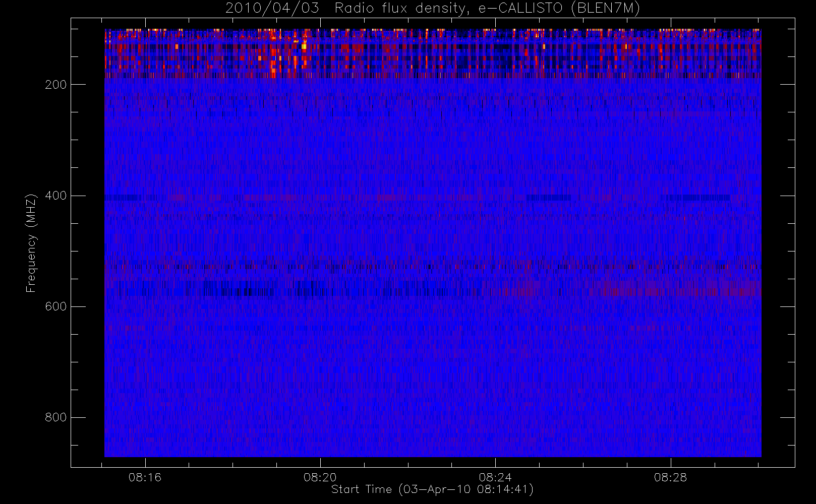The width and height of the screenshot is (816, 504).
Task: Click the 800 frequency tick label
Action: 56,417
